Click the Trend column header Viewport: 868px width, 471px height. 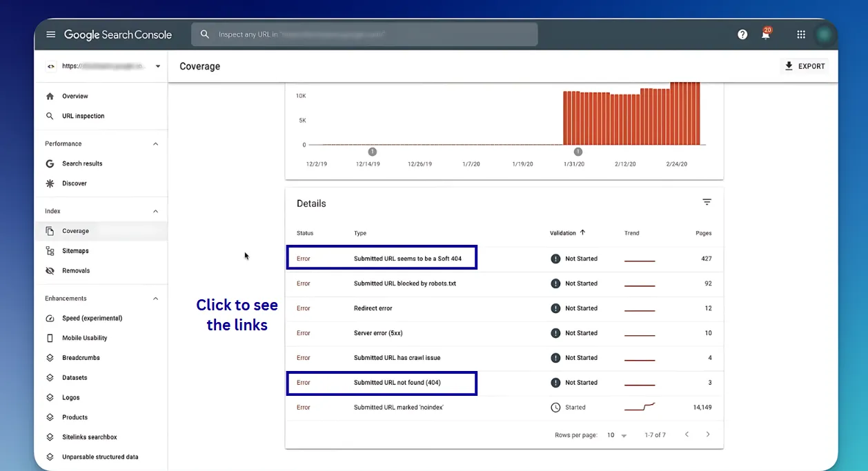[x=632, y=233]
